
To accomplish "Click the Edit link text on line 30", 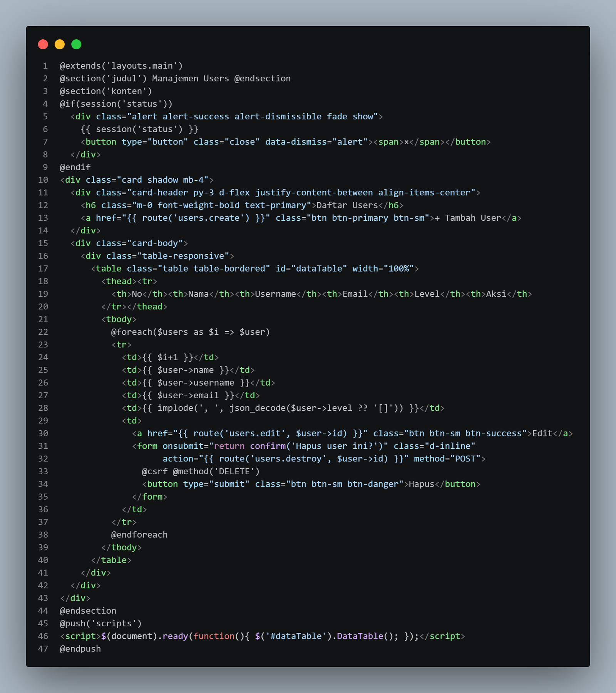I will [542, 433].
